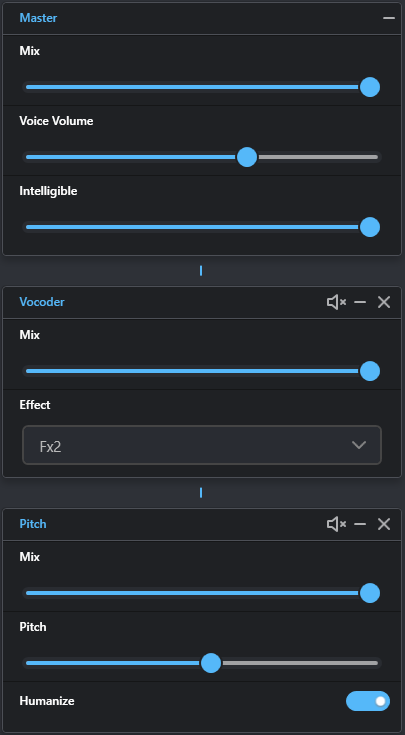405x735 pixels.
Task: Remove the Vocoder effect
Action: tap(384, 302)
